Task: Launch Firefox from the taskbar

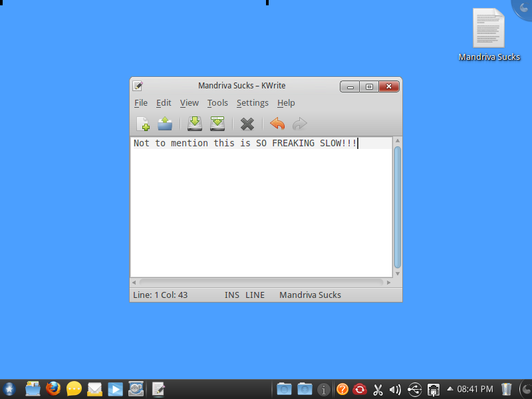Action: 53,389
